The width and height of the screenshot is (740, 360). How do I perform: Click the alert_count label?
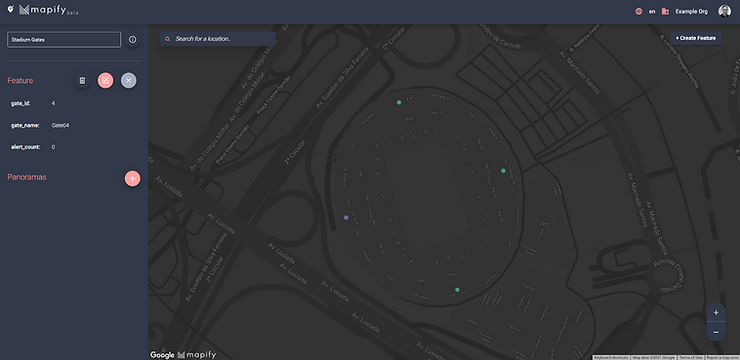25,147
